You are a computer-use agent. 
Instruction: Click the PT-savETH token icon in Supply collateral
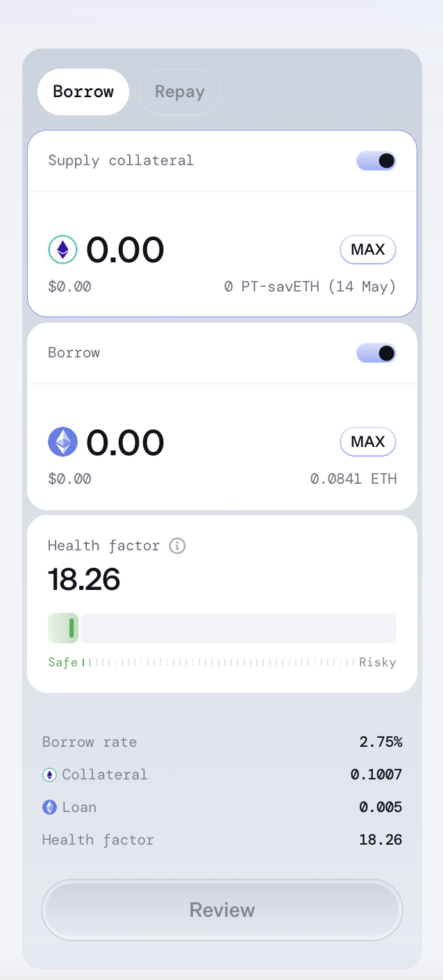click(x=63, y=250)
